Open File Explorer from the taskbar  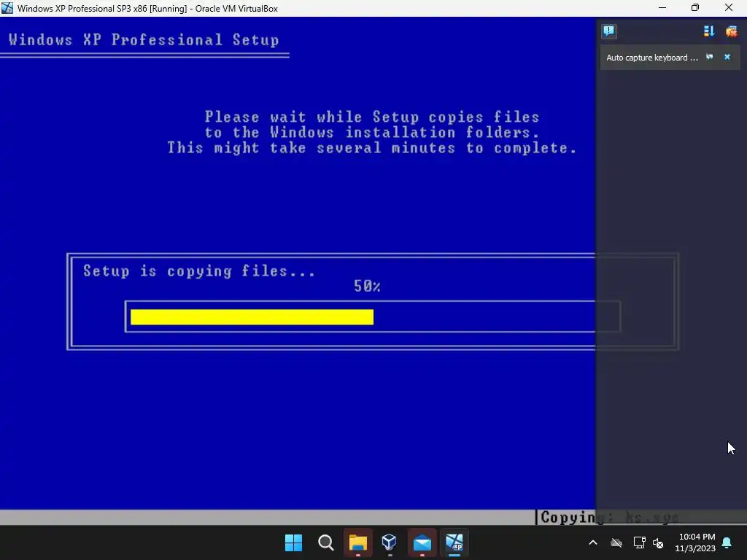[x=357, y=542]
